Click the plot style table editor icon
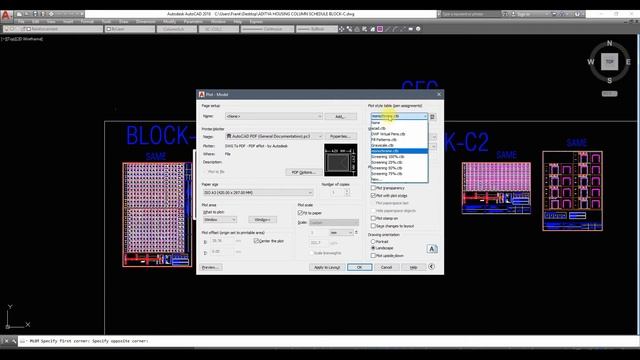Screen dimensions: 640x360 433,117
